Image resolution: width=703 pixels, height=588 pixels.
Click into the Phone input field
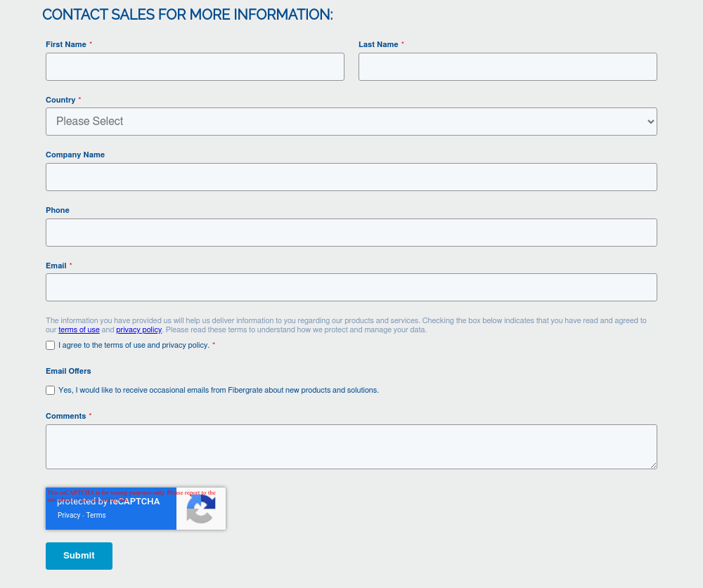point(351,233)
